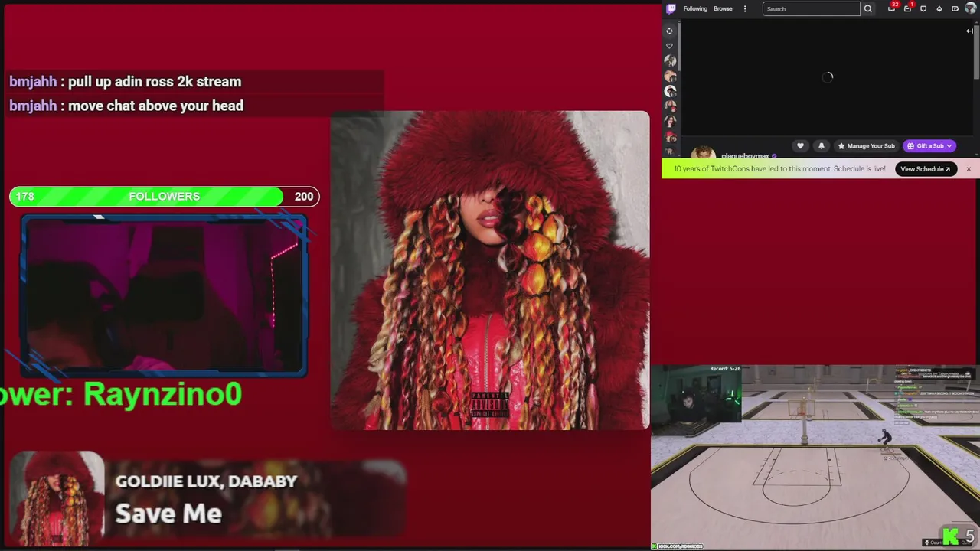Open the fourth followed channel avatar
The image size is (980, 551).
point(671,106)
